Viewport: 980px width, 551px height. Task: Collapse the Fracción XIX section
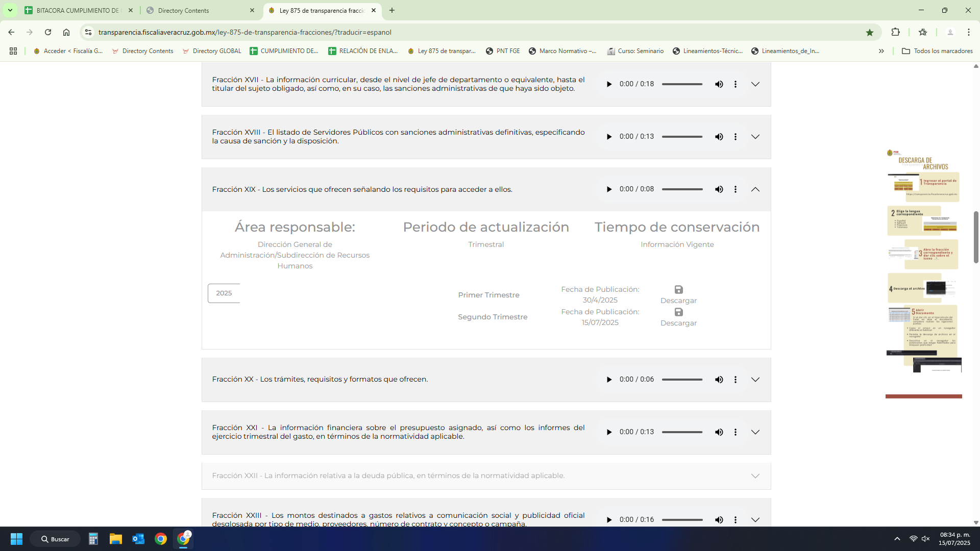pyautogui.click(x=755, y=189)
